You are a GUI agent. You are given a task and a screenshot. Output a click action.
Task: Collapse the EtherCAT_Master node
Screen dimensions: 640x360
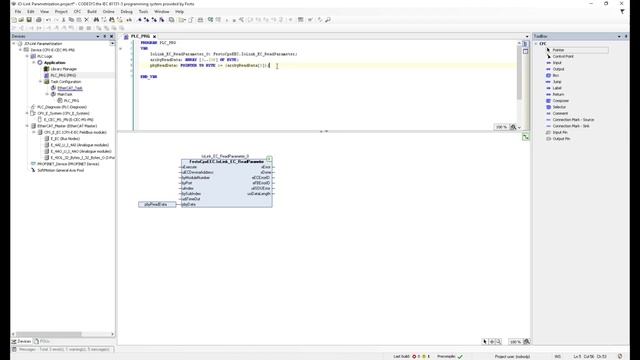click(x=27, y=126)
